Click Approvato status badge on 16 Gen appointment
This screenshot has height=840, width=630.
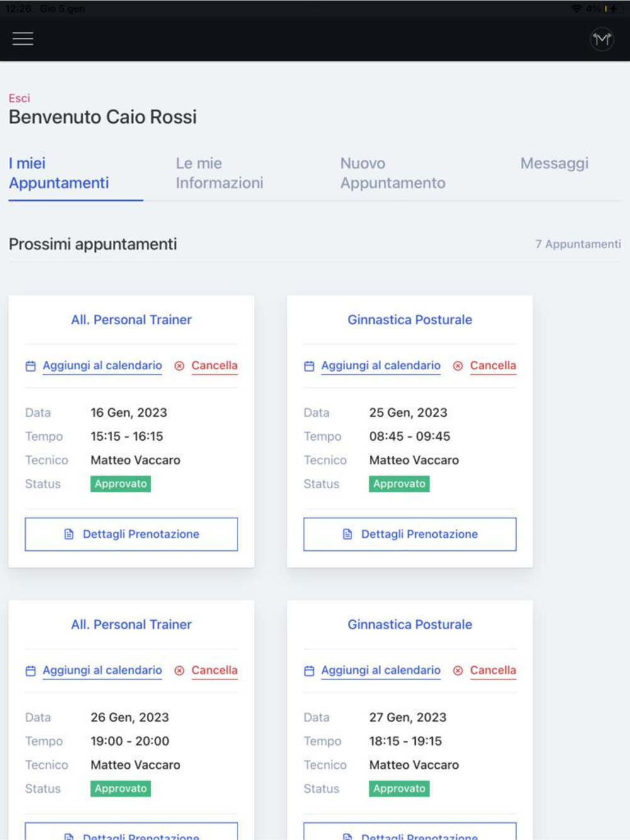(120, 484)
